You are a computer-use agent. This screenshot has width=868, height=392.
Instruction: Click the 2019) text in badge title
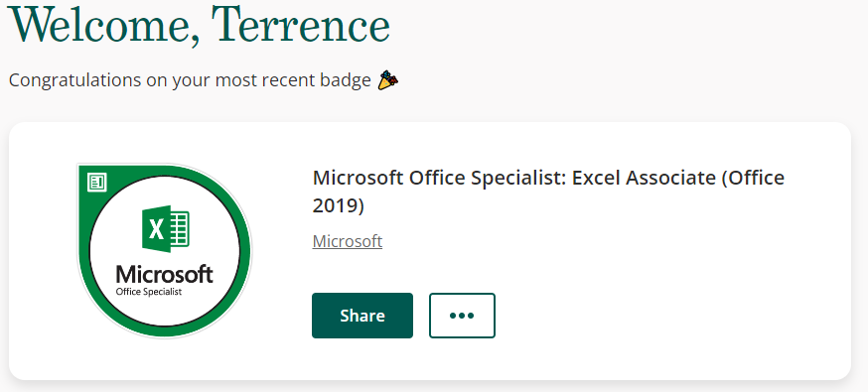click(339, 205)
